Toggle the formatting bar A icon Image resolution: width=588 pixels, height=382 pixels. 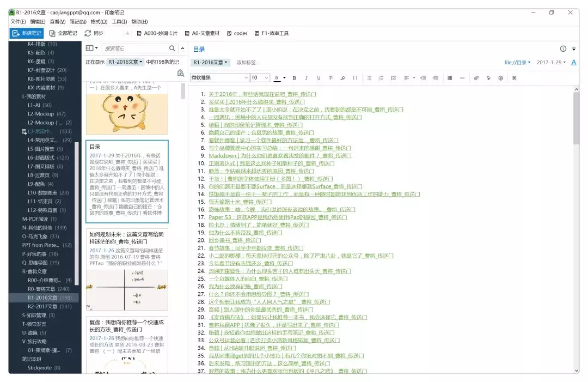tap(574, 63)
